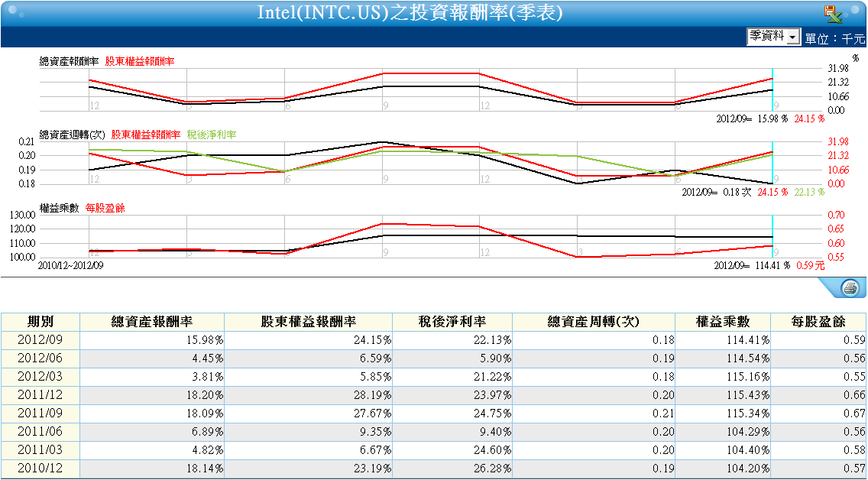Click the 0.55 earnings per share cell
Screen dimensions: 868x480
click(x=818, y=377)
